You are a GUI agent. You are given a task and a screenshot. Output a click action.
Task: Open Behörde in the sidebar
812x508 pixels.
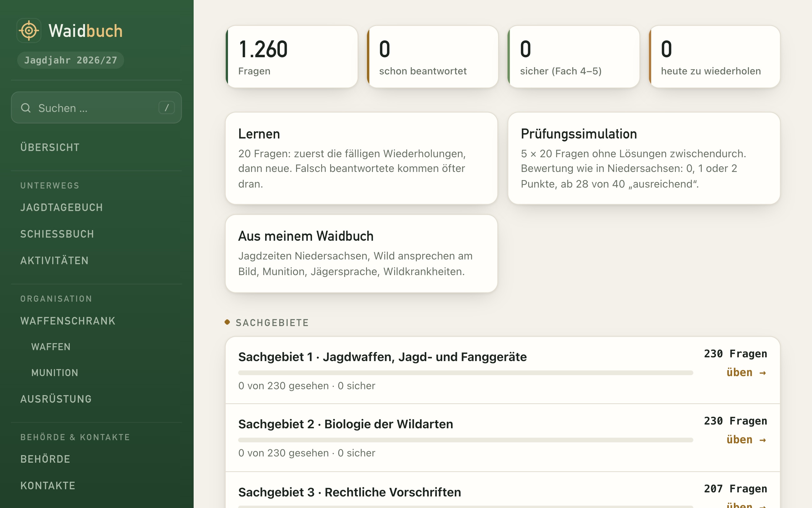pyautogui.click(x=45, y=459)
